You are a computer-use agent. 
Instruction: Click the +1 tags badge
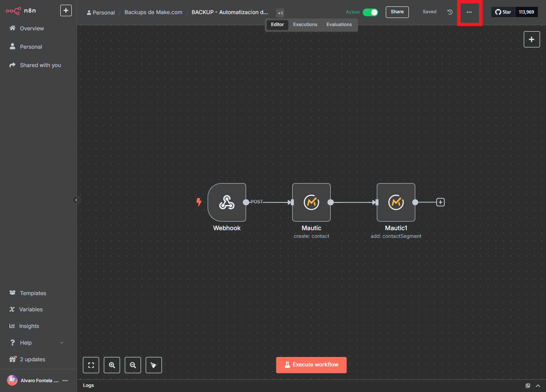click(x=280, y=13)
